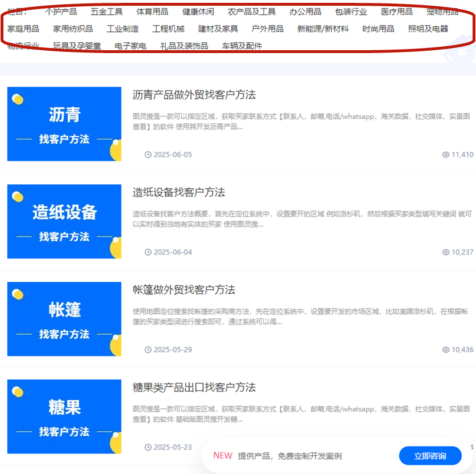This screenshot has width=476, height=474.
Task: Click the eye views icon next to 10,436
Action: click(x=446, y=350)
